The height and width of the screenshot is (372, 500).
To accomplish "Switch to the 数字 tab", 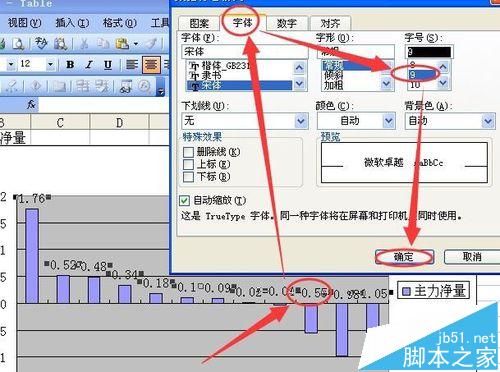I will (x=286, y=23).
